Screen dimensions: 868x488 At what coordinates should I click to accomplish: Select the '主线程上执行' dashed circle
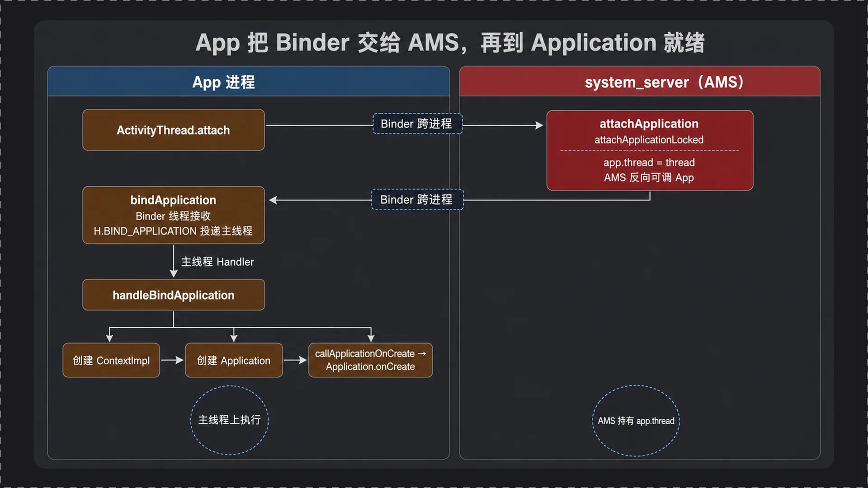(230, 420)
